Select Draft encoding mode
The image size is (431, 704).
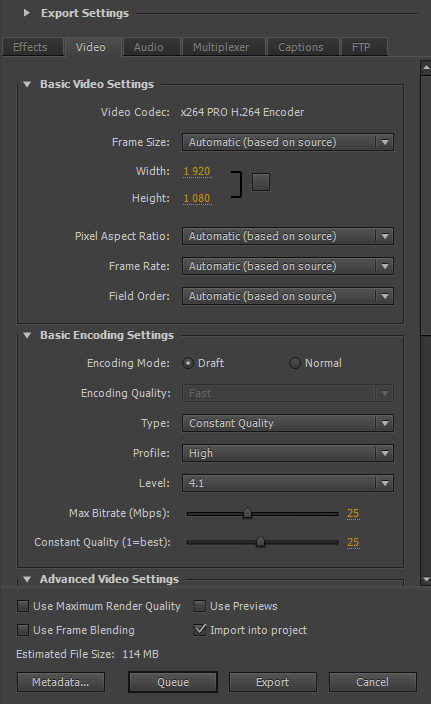click(188, 363)
